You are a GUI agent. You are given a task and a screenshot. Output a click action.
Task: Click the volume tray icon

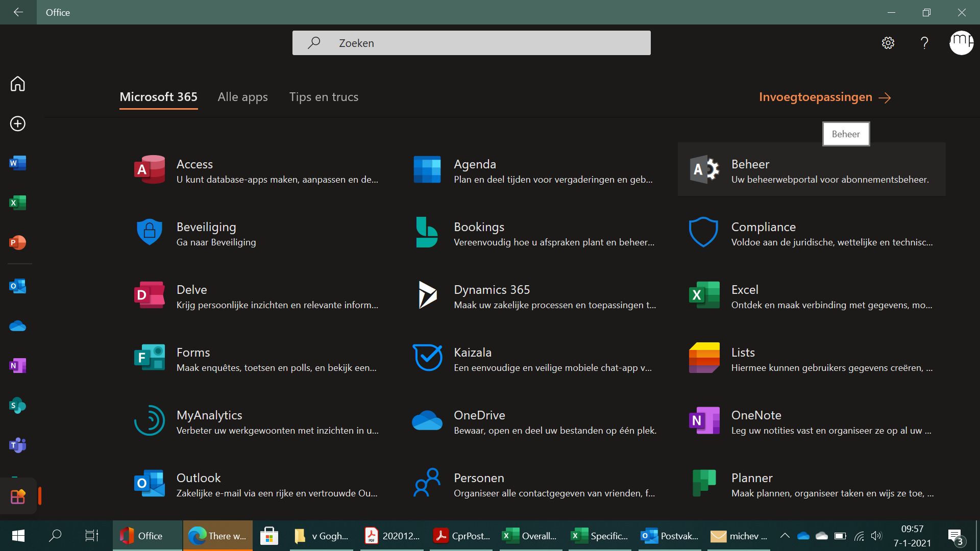876,536
